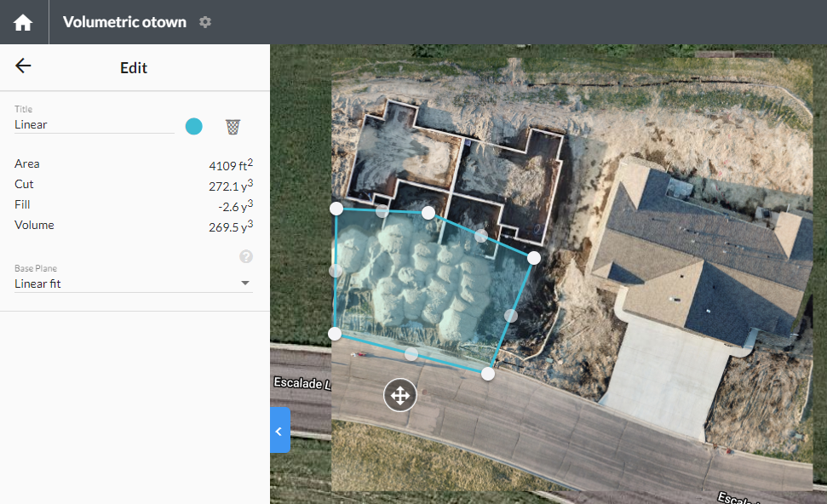Click the Volume value 269.5 y³
The width and height of the screenshot is (827, 504).
[x=231, y=226]
